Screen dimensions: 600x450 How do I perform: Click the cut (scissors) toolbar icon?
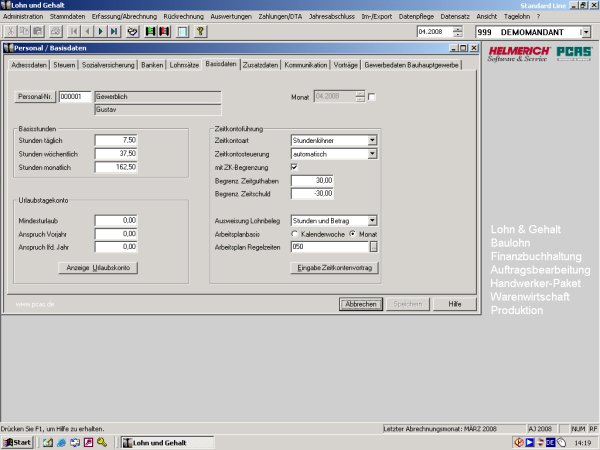pos(10,31)
